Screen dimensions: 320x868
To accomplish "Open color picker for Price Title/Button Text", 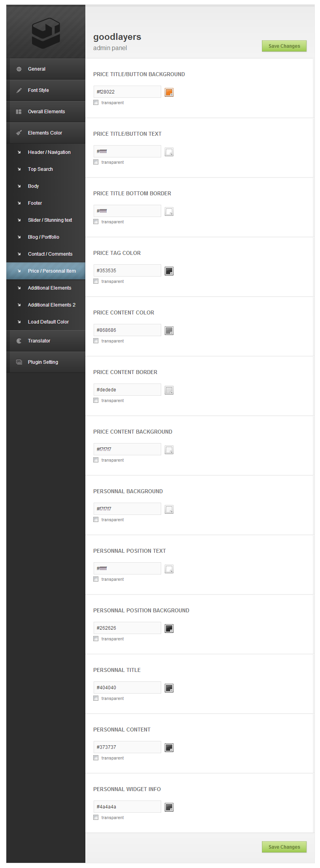I will [169, 152].
